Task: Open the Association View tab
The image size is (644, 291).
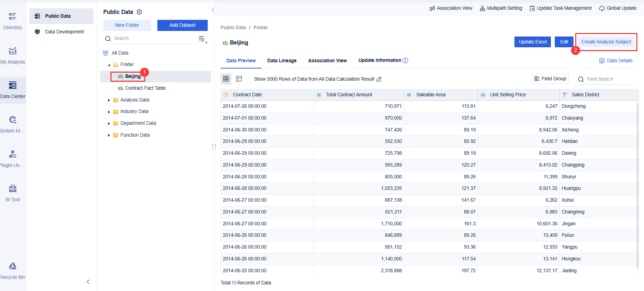Action: click(327, 60)
